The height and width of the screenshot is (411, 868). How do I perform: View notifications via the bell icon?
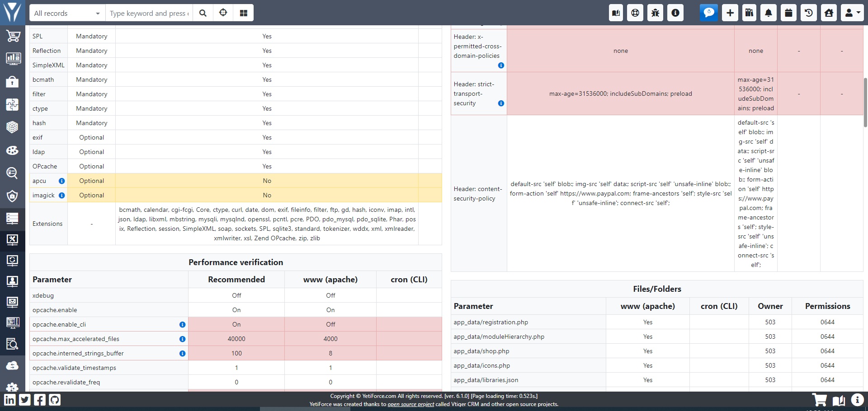pos(768,13)
